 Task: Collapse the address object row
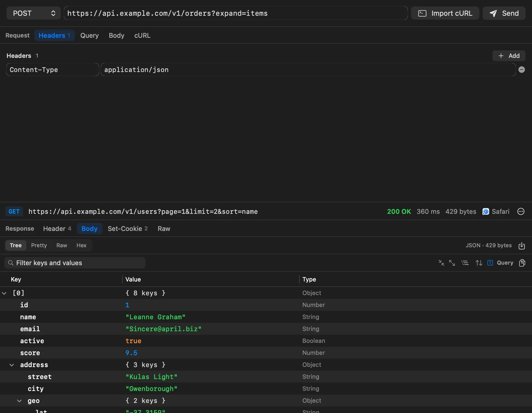[x=12, y=365]
